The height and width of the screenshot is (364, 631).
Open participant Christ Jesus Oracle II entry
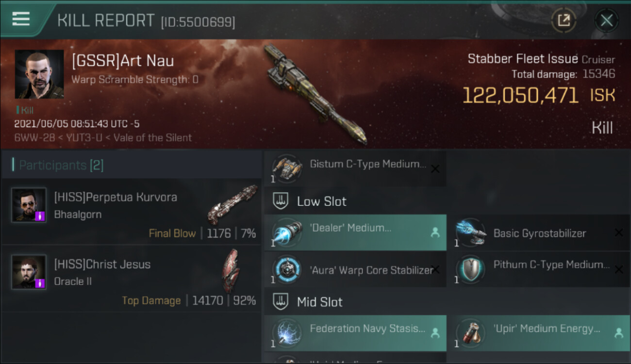coord(131,279)
